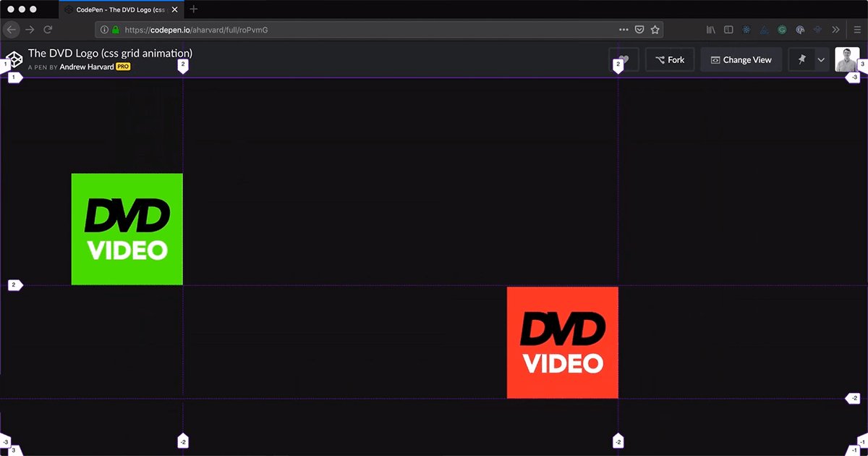Image resolution: width=868 pixels, height=456 pixels.
Task: Click the CodePen logo icon
Action: (14, 59)
